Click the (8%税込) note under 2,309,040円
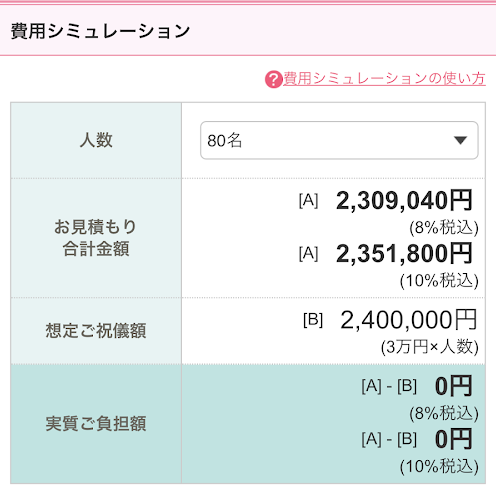The height and width of the screenshot is (494, 496). click(444, 228)
